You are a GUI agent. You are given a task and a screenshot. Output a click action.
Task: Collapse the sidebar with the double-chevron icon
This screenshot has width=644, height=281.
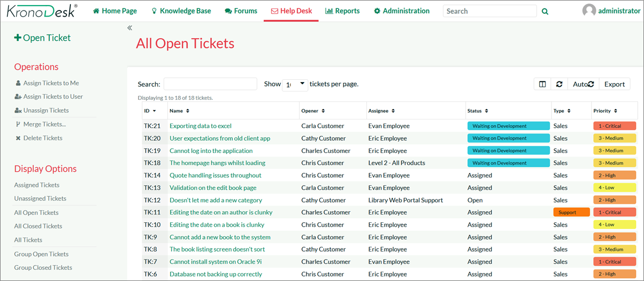[x=130, y=28]
